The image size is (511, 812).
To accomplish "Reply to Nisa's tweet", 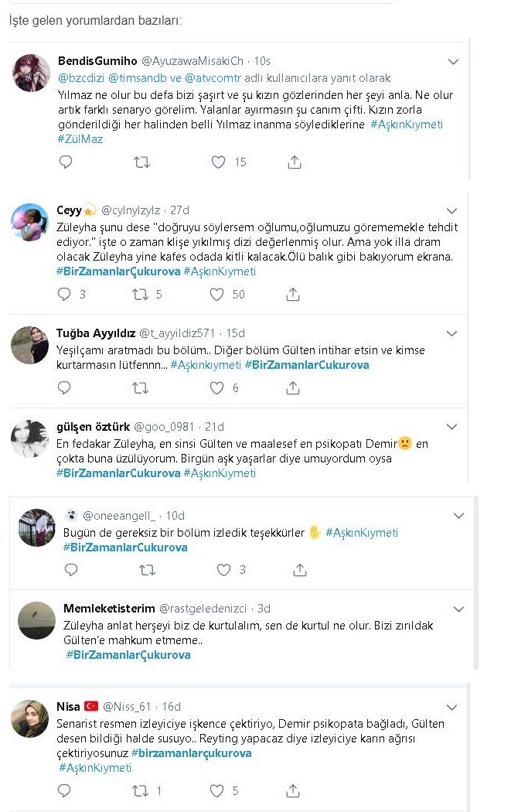I will pyautogui.click(x=66, y=791).
